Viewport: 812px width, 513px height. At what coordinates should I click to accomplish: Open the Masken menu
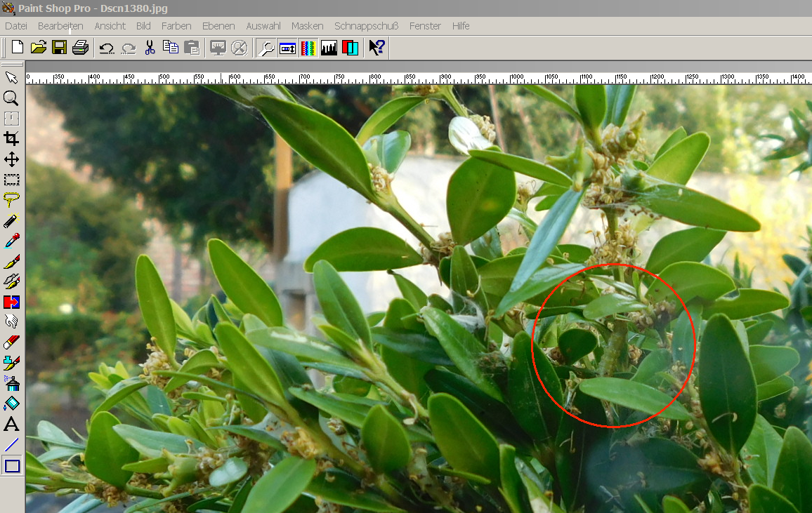click(307, 26)
